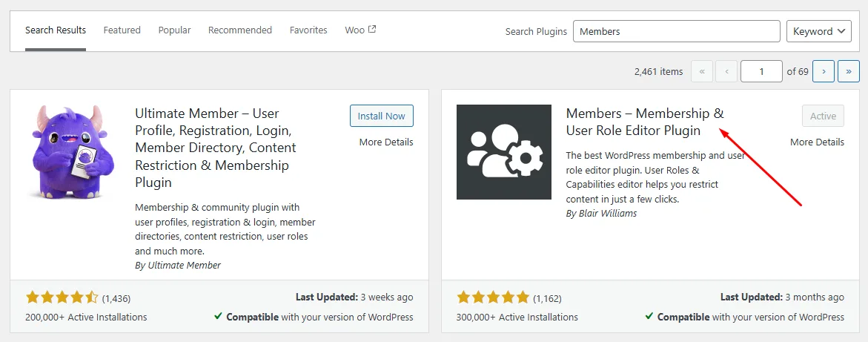
Task: Click the Members plugin five-star rating
Action: 493,298
